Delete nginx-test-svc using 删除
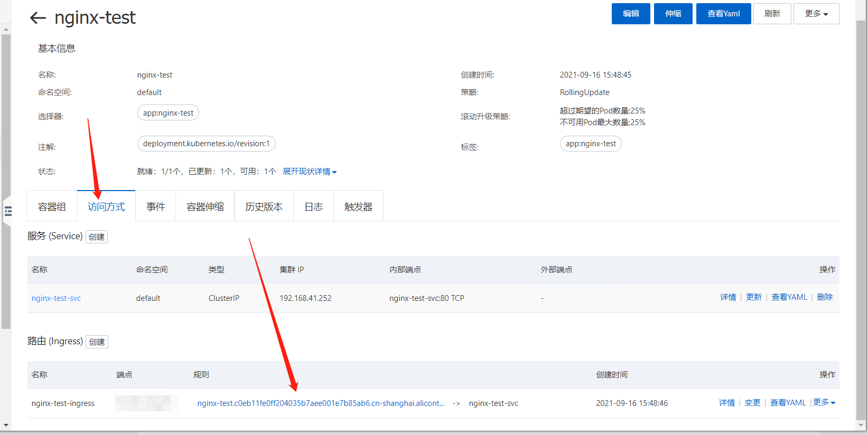Image resolution: width=868 pixels, height=435 pixels. pyautogui.click(x=825, y=297)
